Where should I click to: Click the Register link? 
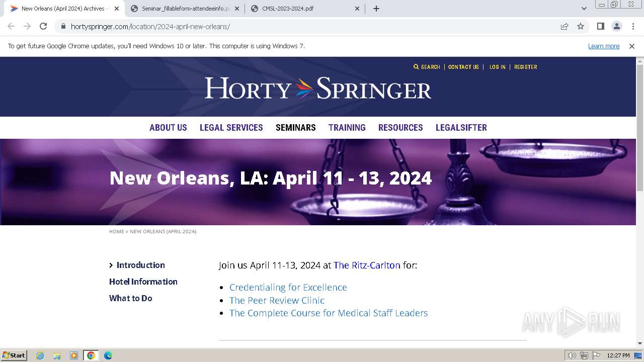(x=526, y=67)
